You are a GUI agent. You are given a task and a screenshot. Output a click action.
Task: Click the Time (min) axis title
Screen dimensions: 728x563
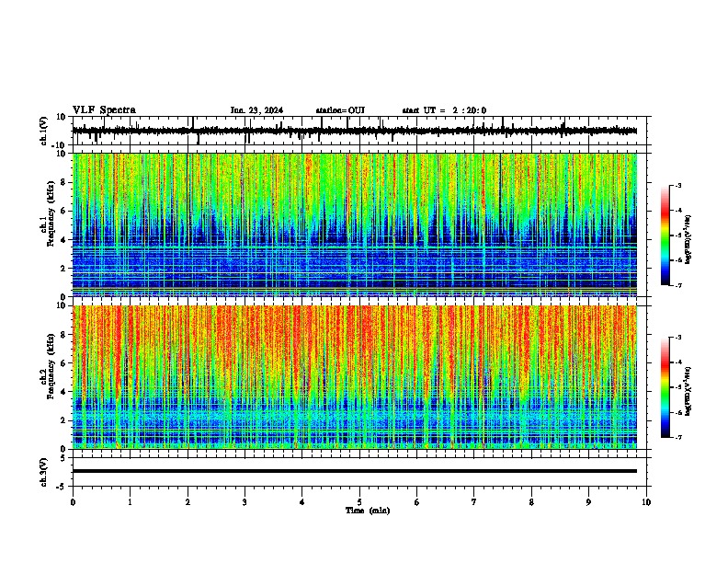click(x=368, y=511)
